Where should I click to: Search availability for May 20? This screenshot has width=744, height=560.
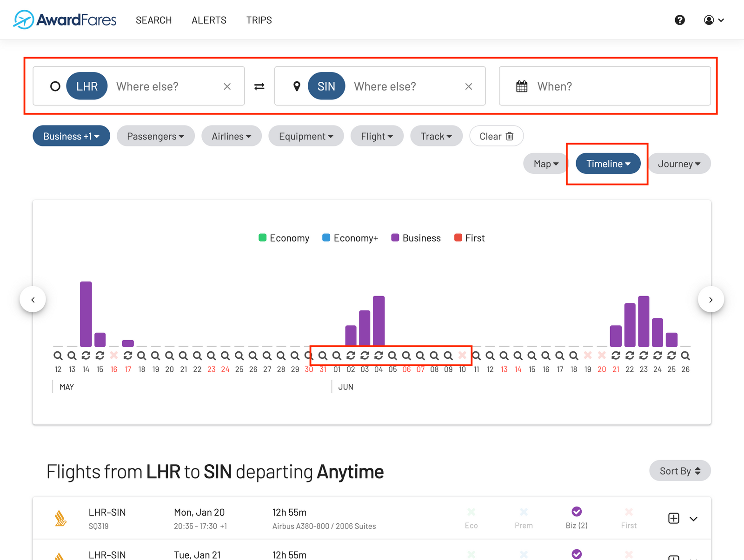coord(170,356)
